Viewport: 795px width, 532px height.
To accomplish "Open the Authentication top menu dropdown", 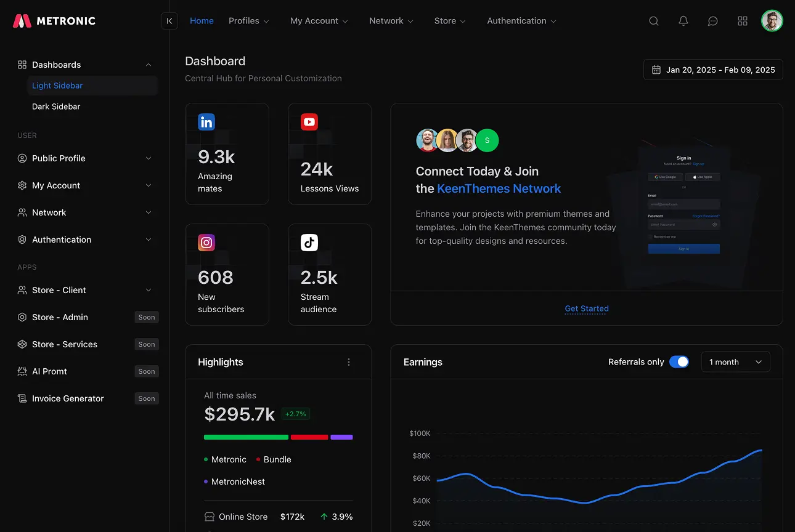I will tap(522, 21).
